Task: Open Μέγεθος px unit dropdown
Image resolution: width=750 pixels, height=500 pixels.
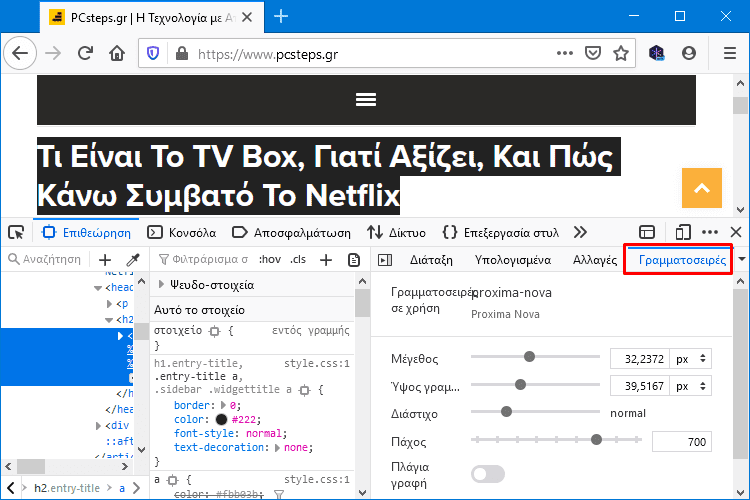Action: click(691, 359)
